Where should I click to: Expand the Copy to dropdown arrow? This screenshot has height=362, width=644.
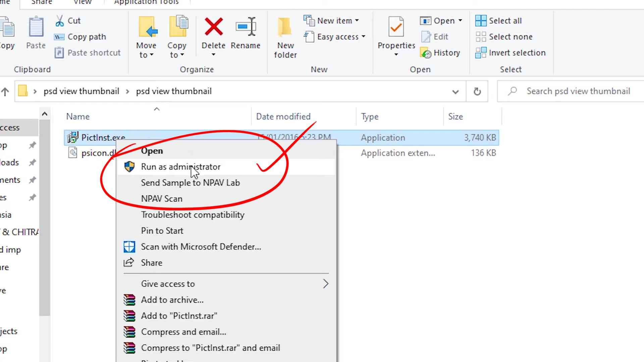182,55
